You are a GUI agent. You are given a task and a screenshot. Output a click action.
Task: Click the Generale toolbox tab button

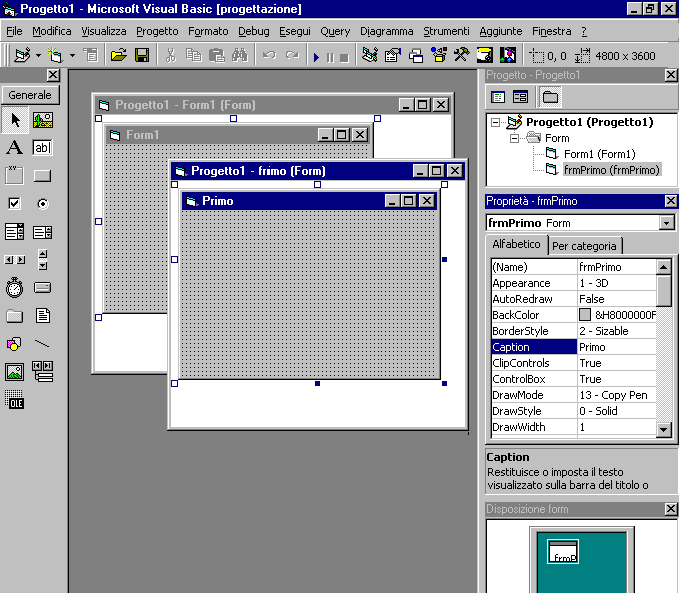coord(30,95)
